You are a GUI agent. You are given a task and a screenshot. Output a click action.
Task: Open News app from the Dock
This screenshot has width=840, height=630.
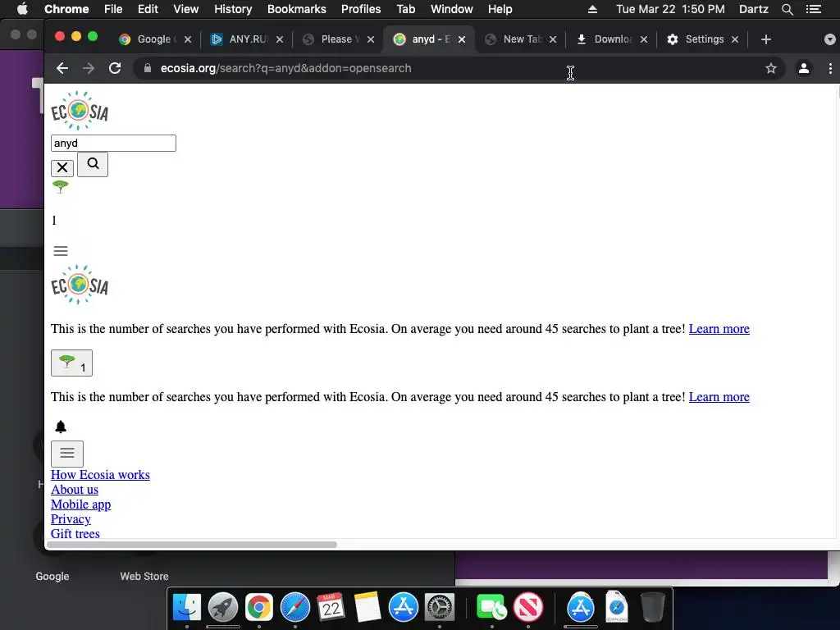528,607
